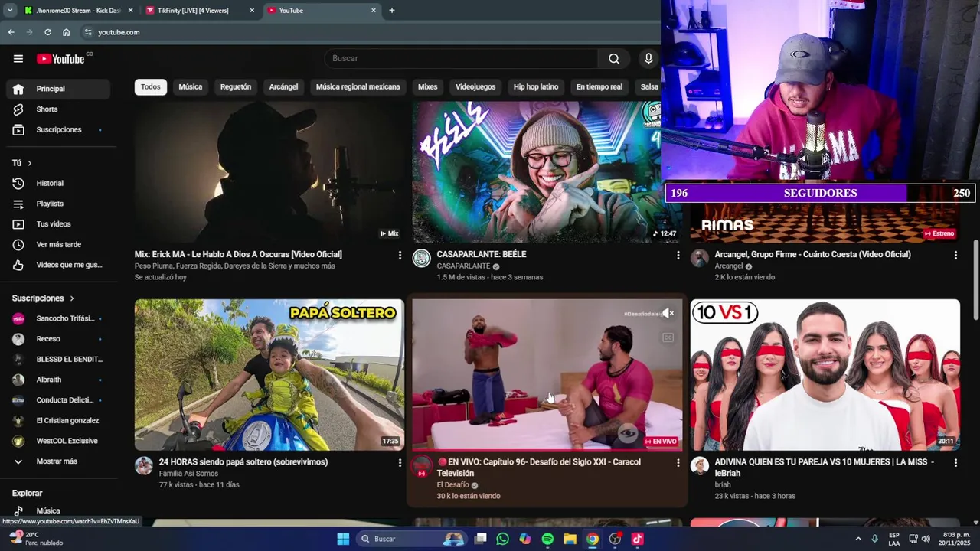Open Tus videos in the sidebar
980x551 pixels.
tap(58, 224)
